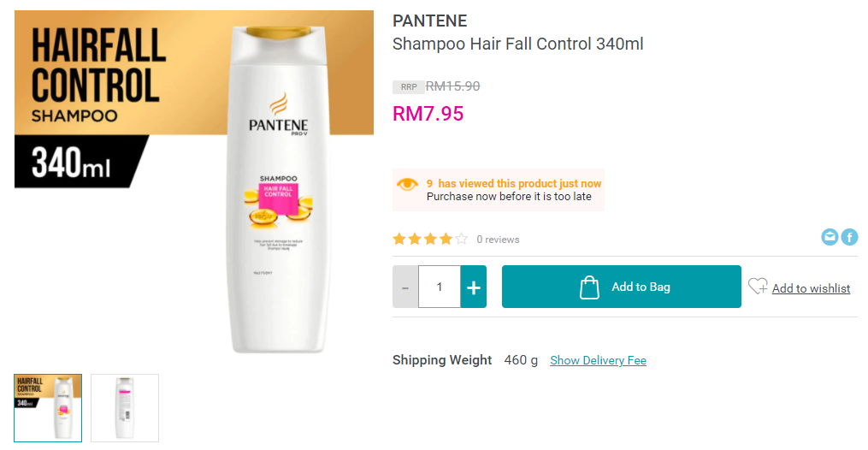
Task: Click the RRP label badge
Action: (x=409, y=87)
